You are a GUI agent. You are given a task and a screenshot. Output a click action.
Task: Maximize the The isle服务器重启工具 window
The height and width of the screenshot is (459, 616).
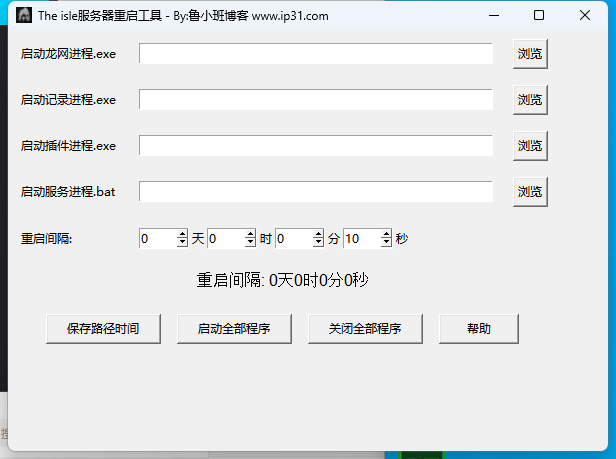pyautogui.click(x=539, y=16)
